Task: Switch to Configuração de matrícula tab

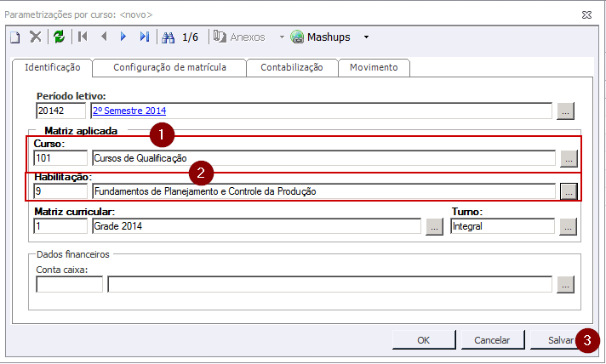Action: point(169,67)
